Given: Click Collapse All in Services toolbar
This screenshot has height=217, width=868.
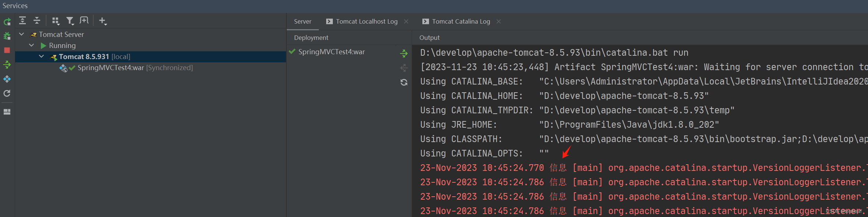Looking at the screenshot, I should 37,21.
